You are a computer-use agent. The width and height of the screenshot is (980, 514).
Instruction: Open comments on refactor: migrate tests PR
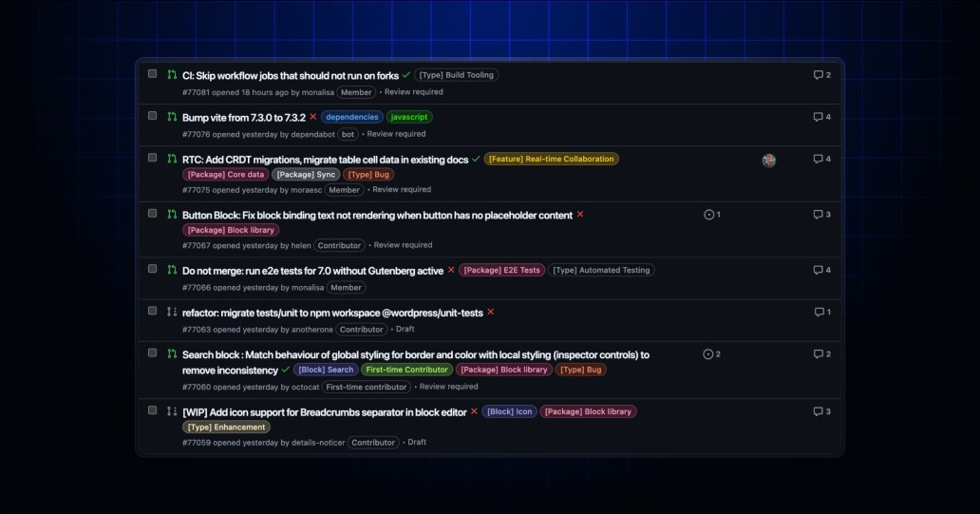(822, 312)
